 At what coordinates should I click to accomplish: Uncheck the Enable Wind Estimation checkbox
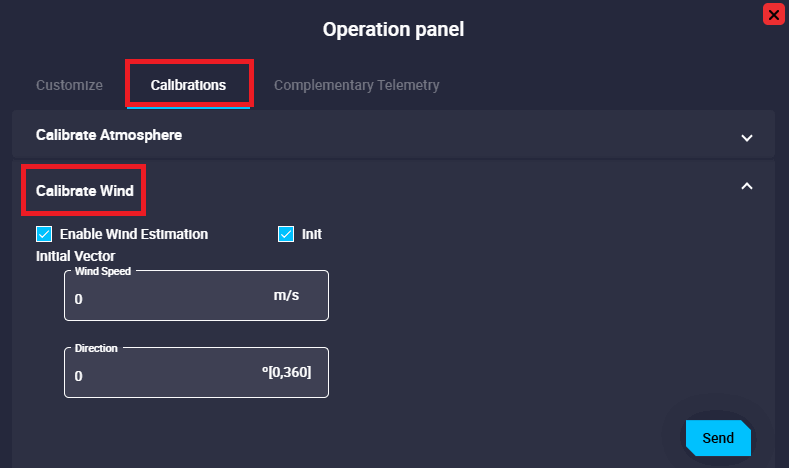tap(44, 234)
